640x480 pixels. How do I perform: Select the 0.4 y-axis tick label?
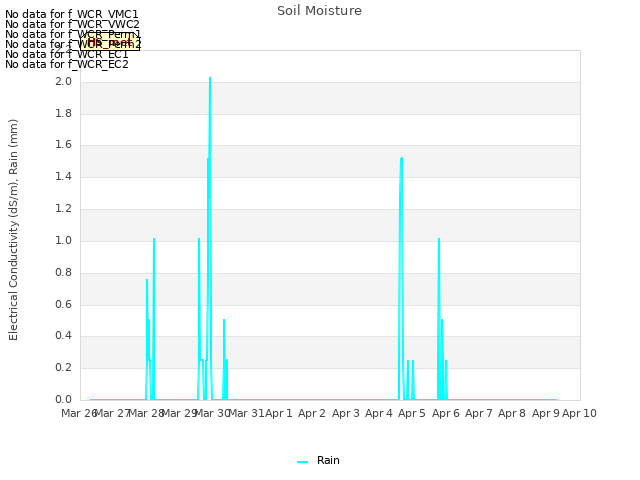pyautogui.click(x=63, y=336)
